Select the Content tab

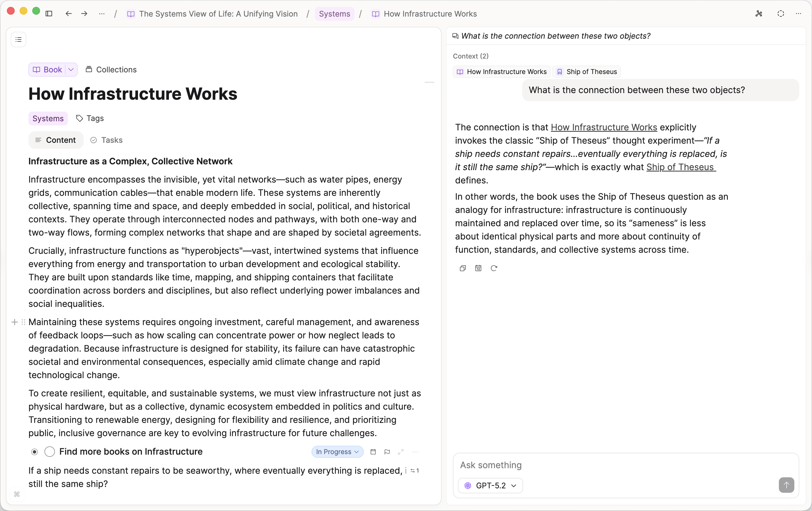[56, 140]
